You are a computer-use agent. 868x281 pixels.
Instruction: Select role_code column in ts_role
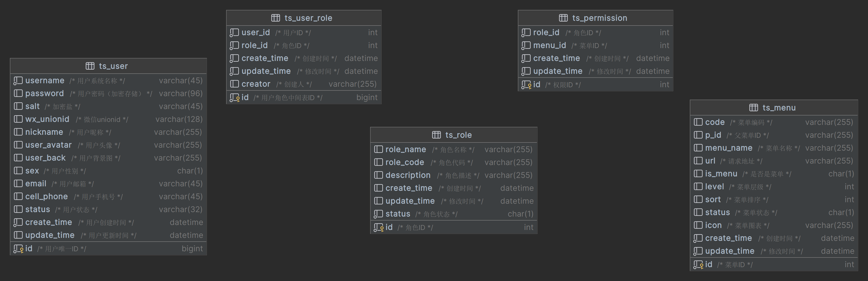tap(404, 162)
